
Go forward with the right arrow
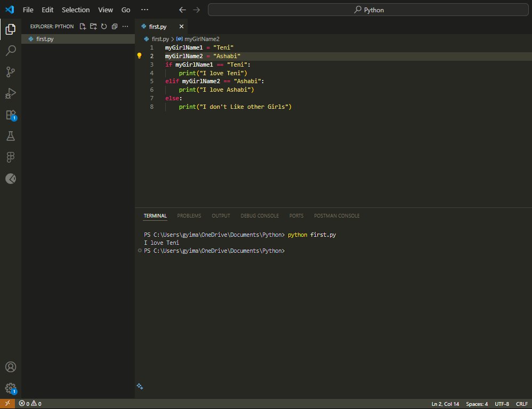point(197,10)
